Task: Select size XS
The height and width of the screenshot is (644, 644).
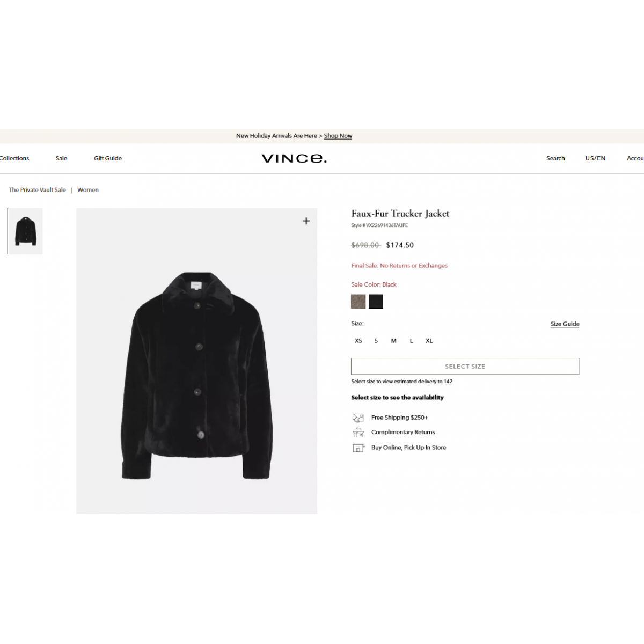Action: point(358,341)
